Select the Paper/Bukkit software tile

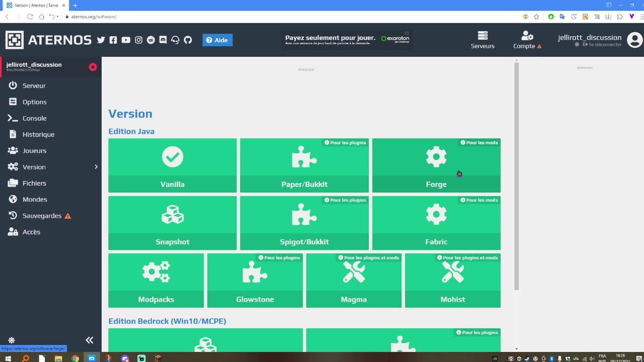304,165
